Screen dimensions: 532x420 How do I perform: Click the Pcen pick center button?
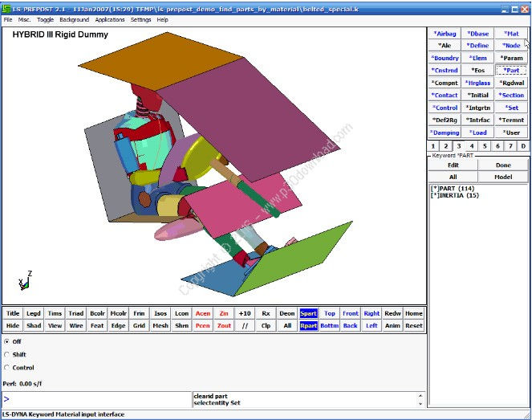click(x=203, y=325)
